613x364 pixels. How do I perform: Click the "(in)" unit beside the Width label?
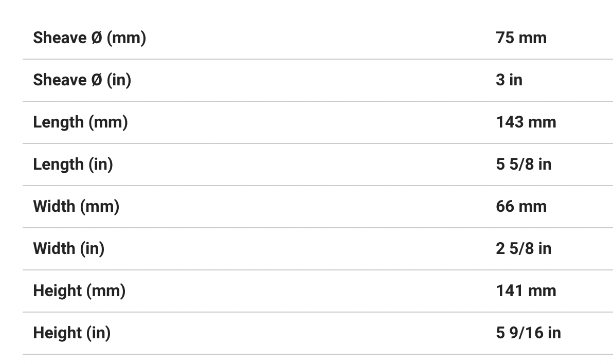[x=92, y=248]
